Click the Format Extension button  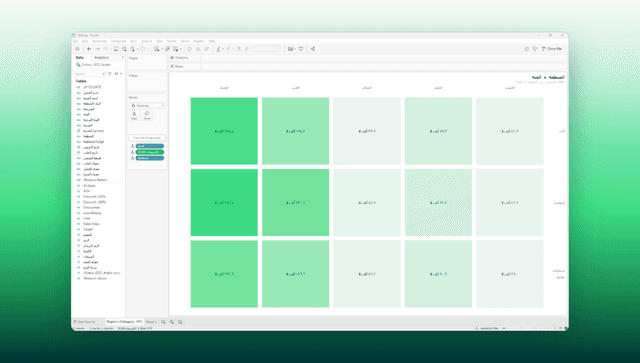pyautogui.click(x=147, y=138)
